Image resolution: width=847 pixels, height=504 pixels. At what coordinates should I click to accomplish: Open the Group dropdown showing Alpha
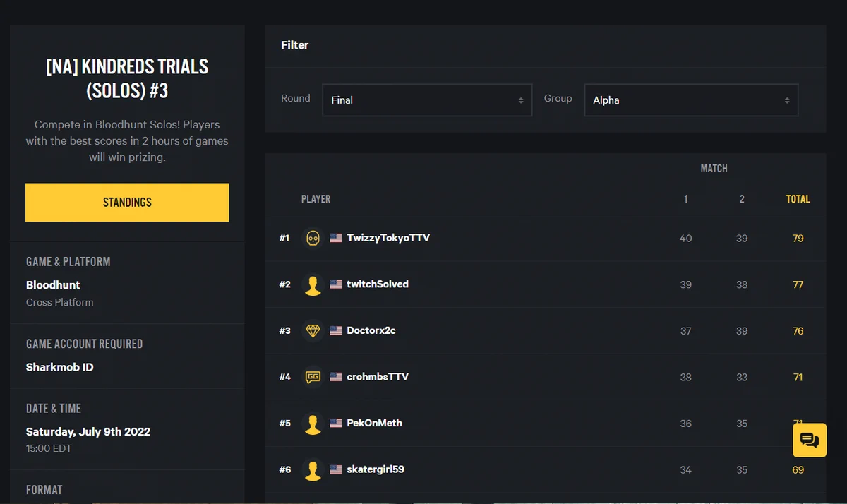pos(691,100)
